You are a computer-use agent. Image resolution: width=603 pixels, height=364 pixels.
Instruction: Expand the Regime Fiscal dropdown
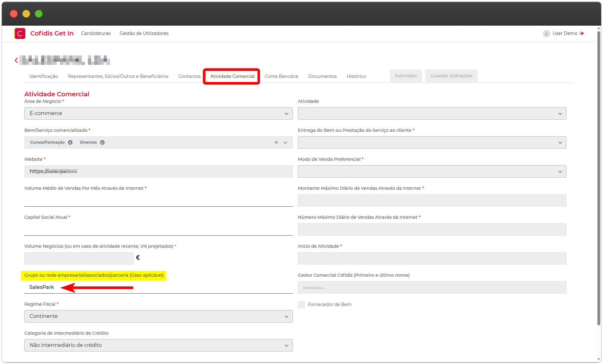pyautogui.click(x=158, y=316)
